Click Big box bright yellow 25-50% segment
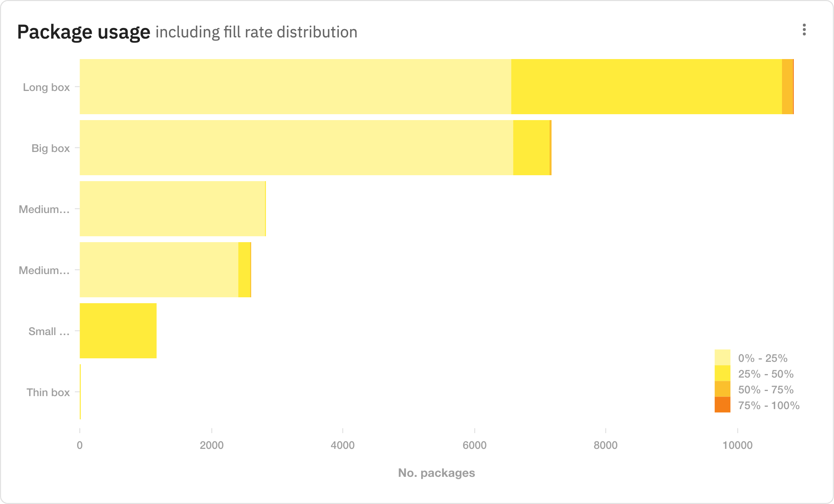 [x=531, y=148]
